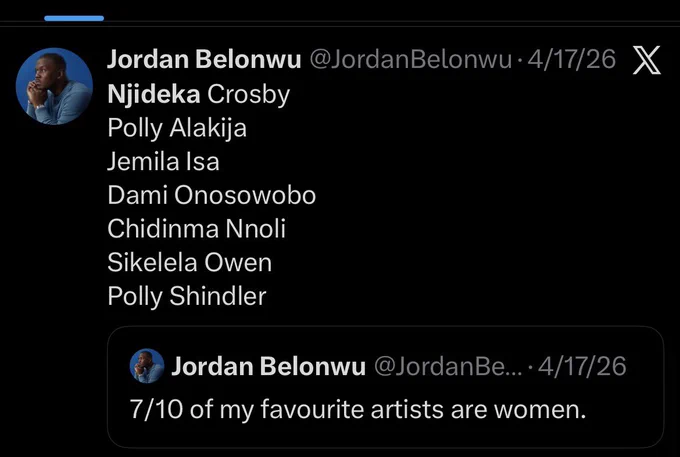Viewport: 680px width, 457px height.
Task: Click the bold word Njideka
Action: (154, 94)
